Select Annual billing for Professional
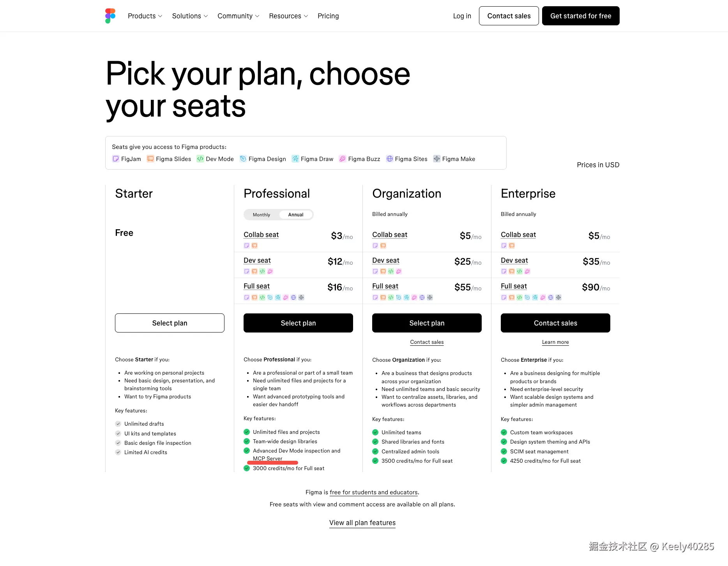The height and width of the screenshot is (566, 728). 295,215
